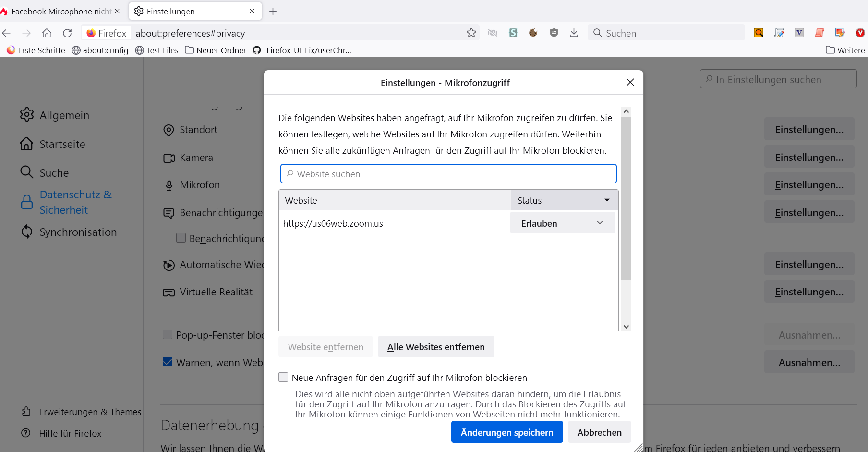
Task: Click the In Einstellungen suchen field
Action: point(778,79)
